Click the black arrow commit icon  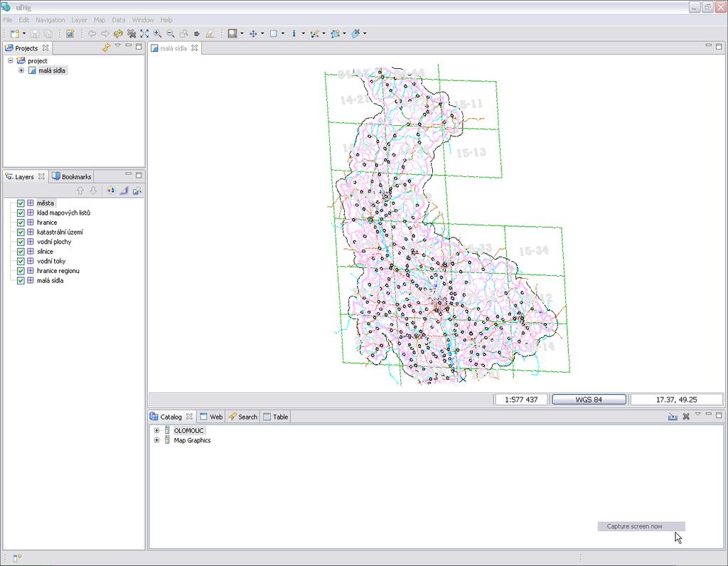click(197, 33)
